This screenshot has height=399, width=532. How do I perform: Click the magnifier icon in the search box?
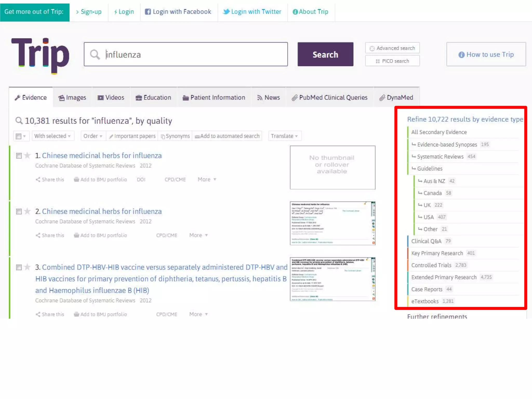point(95,55)
